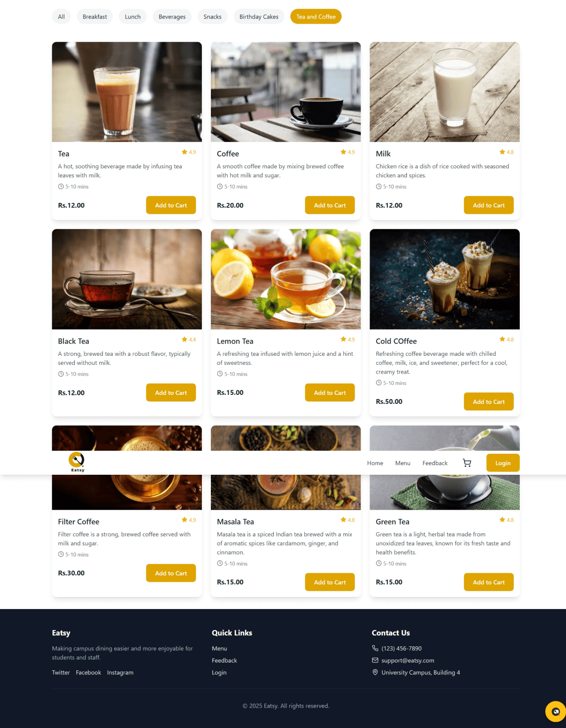The width and height of the screenshot is (566, 728).
Task: Select the Breakfast category filter
Action: tap(95, 17)
